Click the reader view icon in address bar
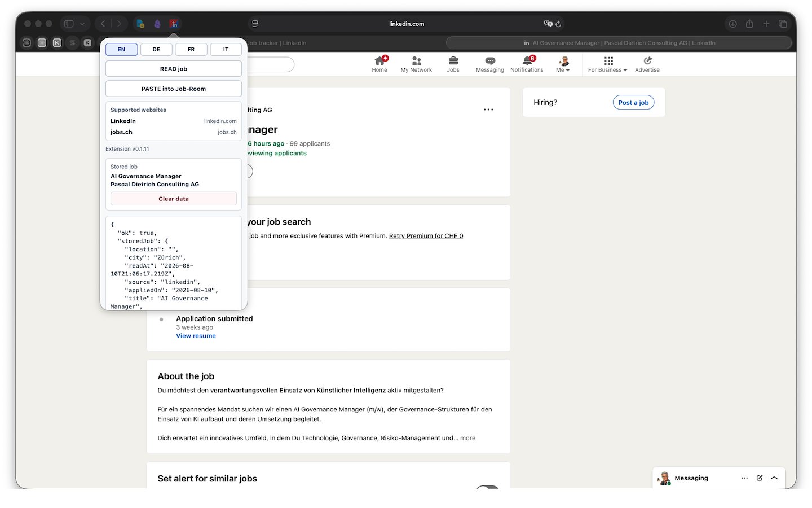 pyautogui.click(x=255, y=24)
